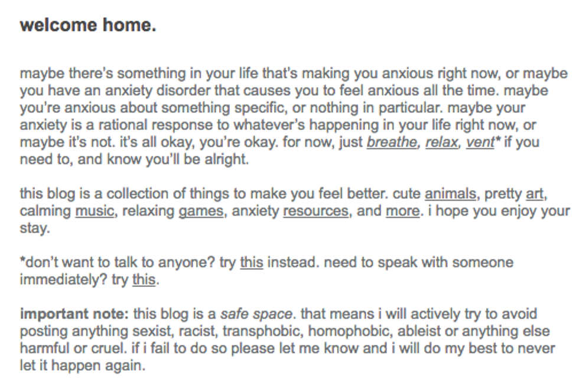Click the phrase "let it happen again"
Image resolution: width=579 pixels, height=392 pixels.
pyautogui.click(x=82, y=365)
